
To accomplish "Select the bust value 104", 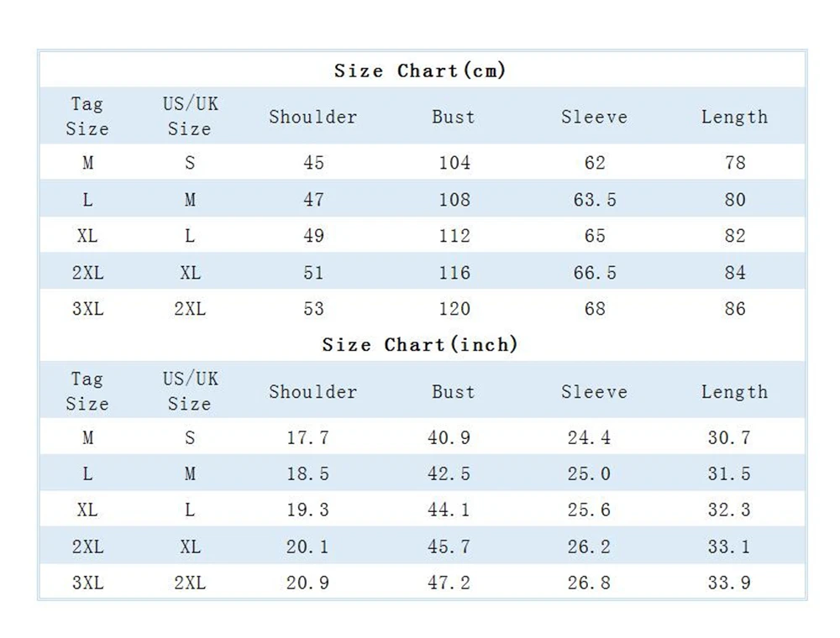I will coord(454,162).
